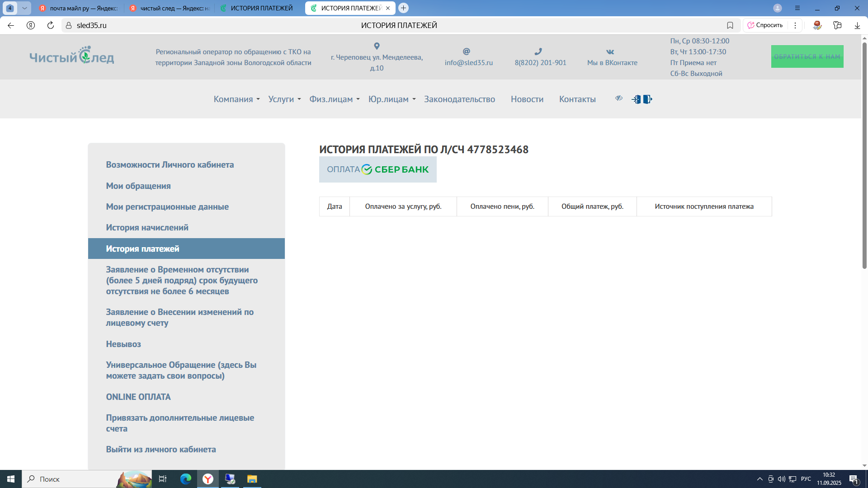Open browser downloads arrow icon
This screenshot has width=868, height=488.
click(x=857, y=26)
